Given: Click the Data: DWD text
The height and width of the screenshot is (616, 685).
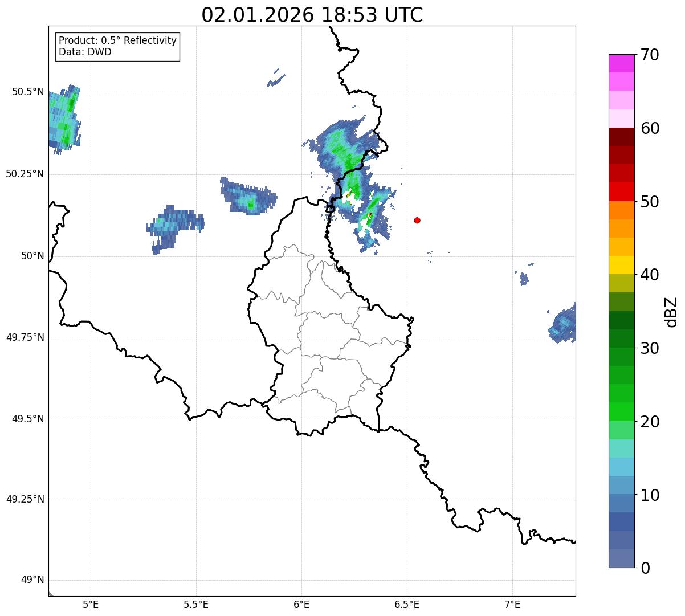Looking at the screenshot, I should (x=85, y=52).
